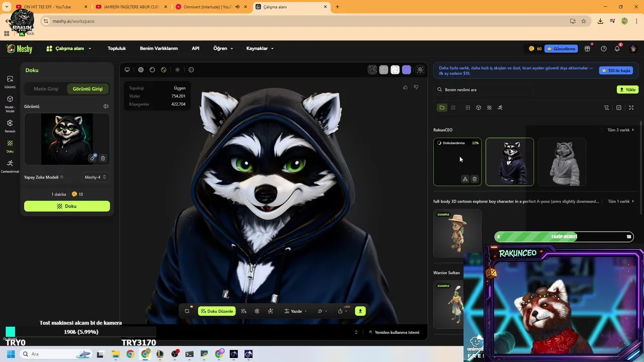Viewport: 644px width, 362px height.
Task: Click the icon next to Görüntü label
Action: (x=106, y=107)
